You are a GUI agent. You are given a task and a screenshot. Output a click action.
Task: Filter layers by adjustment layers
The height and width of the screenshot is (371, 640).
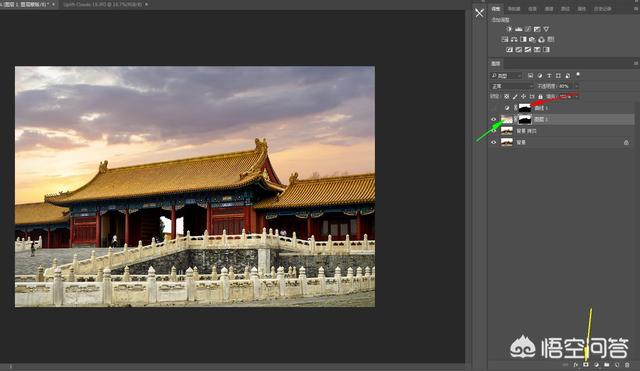[x=540, y=76]
